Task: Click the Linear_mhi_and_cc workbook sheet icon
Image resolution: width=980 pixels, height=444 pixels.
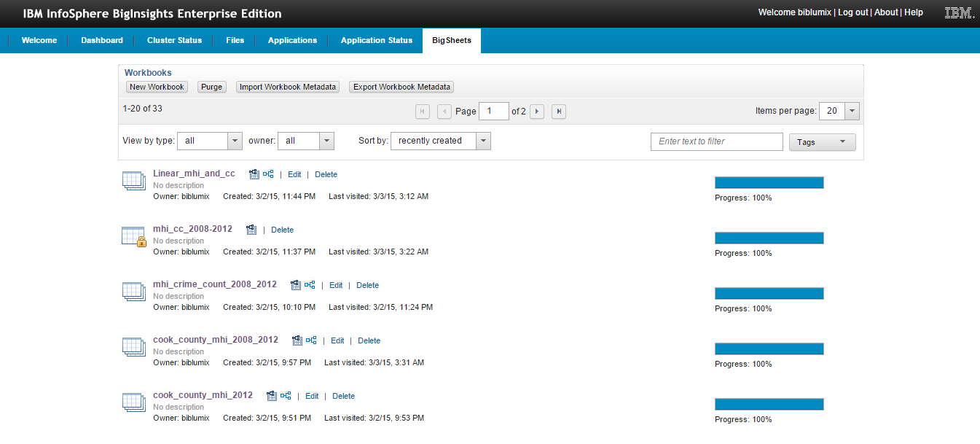Action: [x=134, y=181]
